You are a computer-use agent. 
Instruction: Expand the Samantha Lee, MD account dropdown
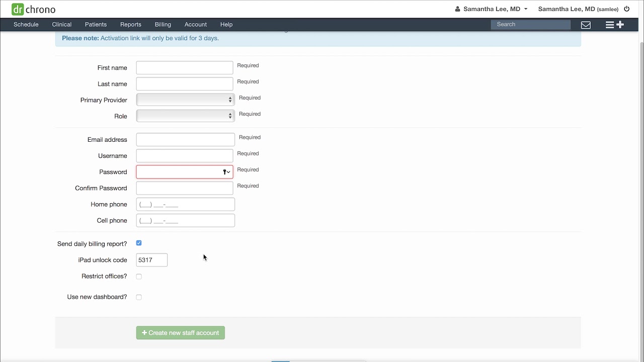[495, 9]
